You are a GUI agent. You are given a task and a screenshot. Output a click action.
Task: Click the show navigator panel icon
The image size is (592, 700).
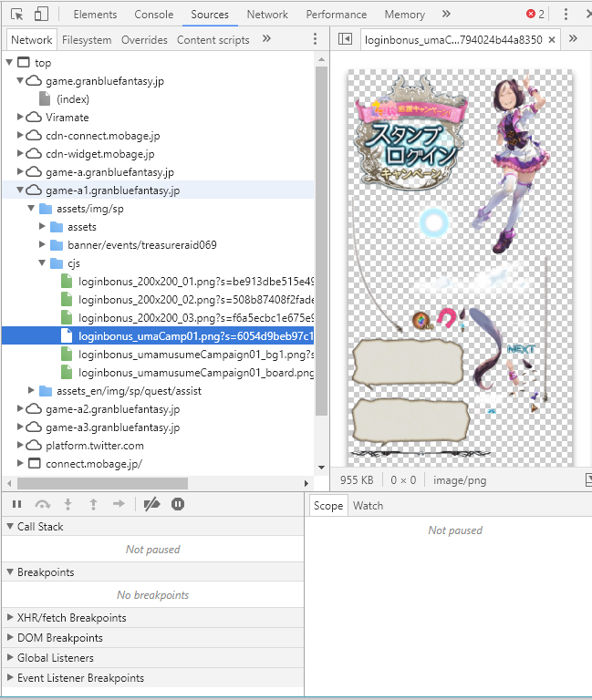pyautogui.click(x=345, y=39)
